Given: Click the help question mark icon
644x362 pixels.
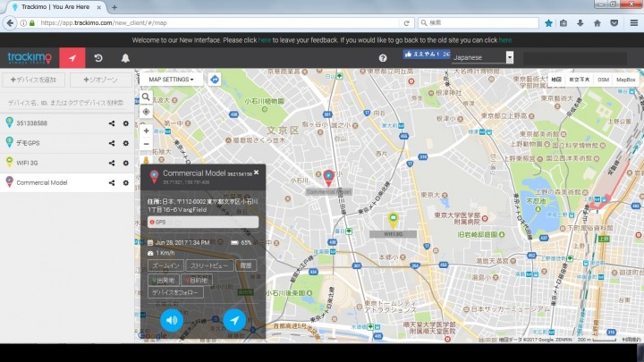Looking at the screenshot, I should tap(383, 58).
